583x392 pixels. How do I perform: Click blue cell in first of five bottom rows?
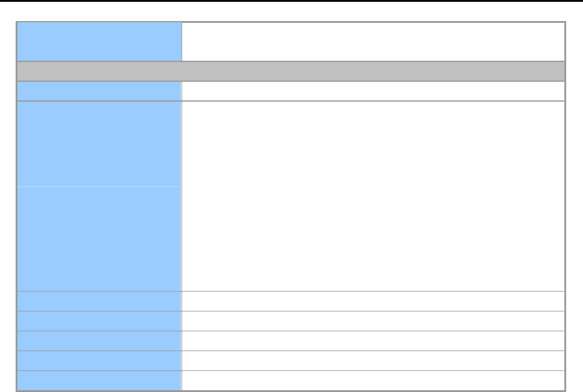tap(99, 301)
